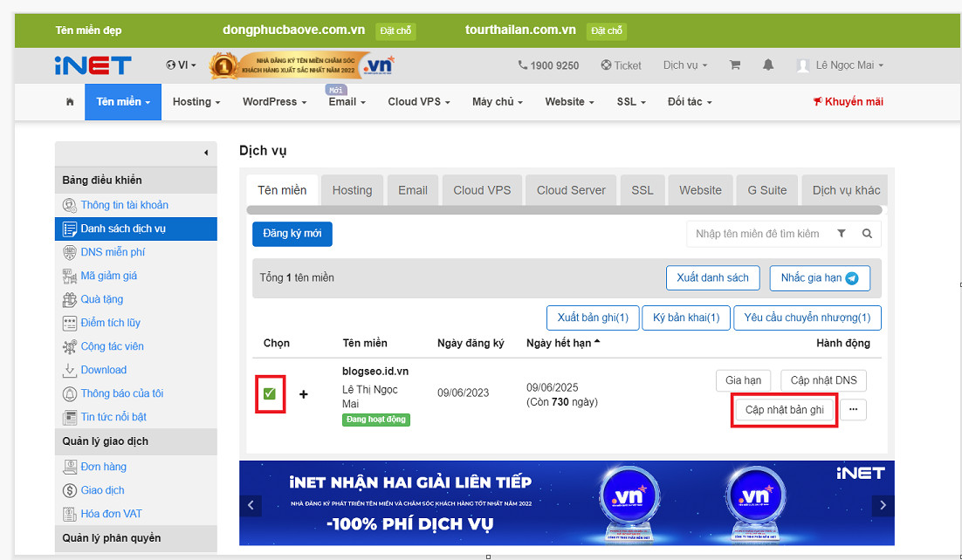Image resolution: width=962 pixels, height=560 pixels.
Task: Open more actions with the ellipsis icon
Action: point(853,409)
